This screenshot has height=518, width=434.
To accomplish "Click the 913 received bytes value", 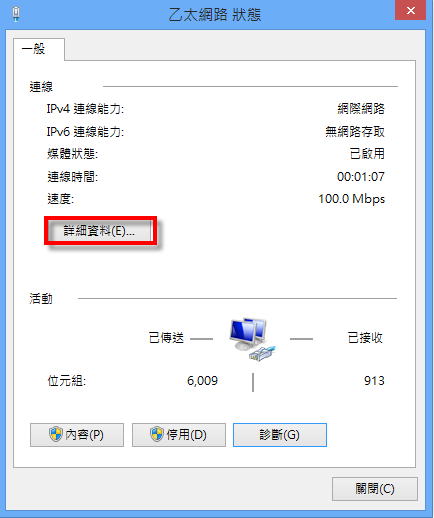I will [x=374, y=381].
